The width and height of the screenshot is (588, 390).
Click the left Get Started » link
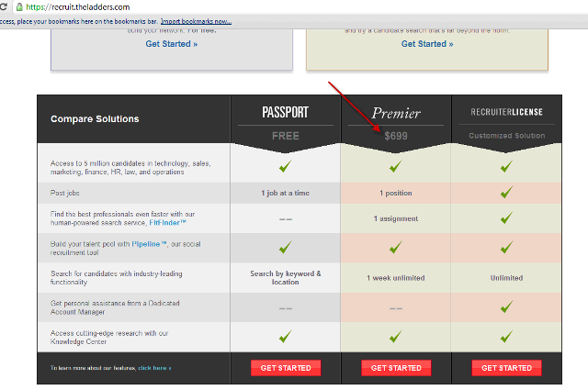(x=171, y=44)
